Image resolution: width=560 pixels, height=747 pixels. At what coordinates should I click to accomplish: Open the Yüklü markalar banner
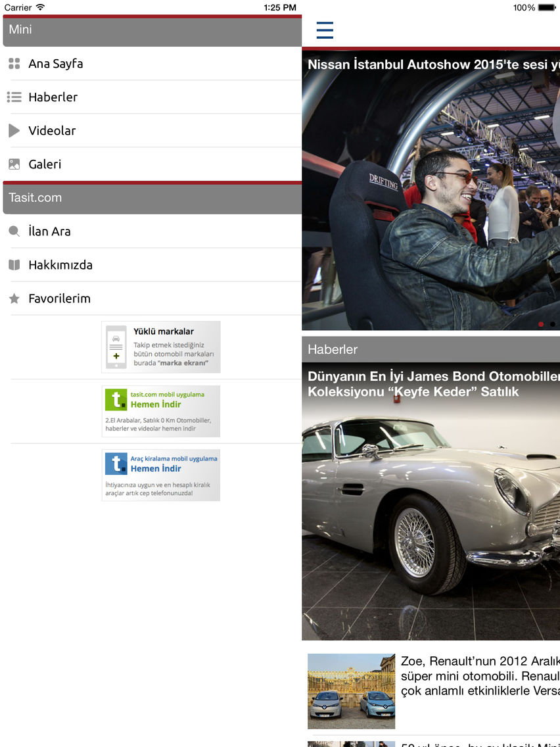tap(161, 347)
